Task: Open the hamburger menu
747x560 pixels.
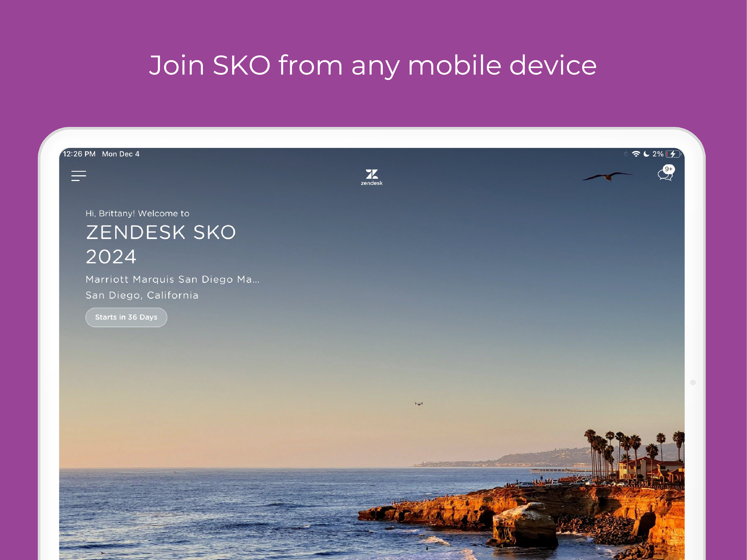Action: tap(79, 176)
